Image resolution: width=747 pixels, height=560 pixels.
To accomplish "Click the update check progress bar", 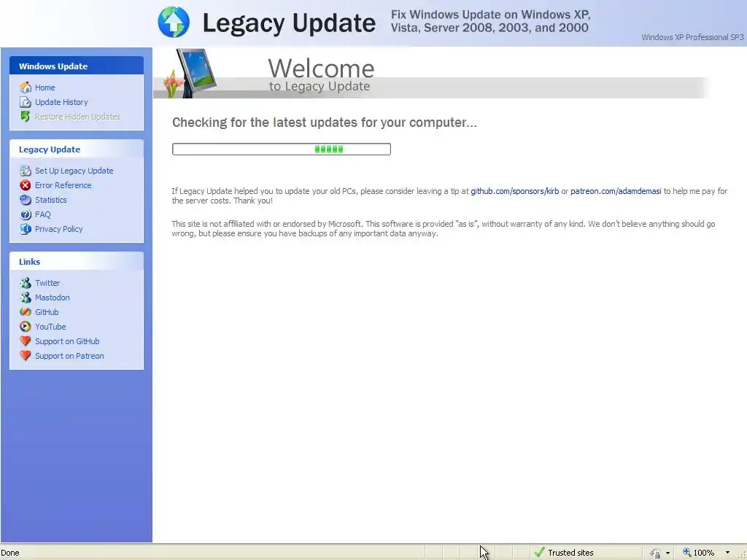I will point(281,149).
